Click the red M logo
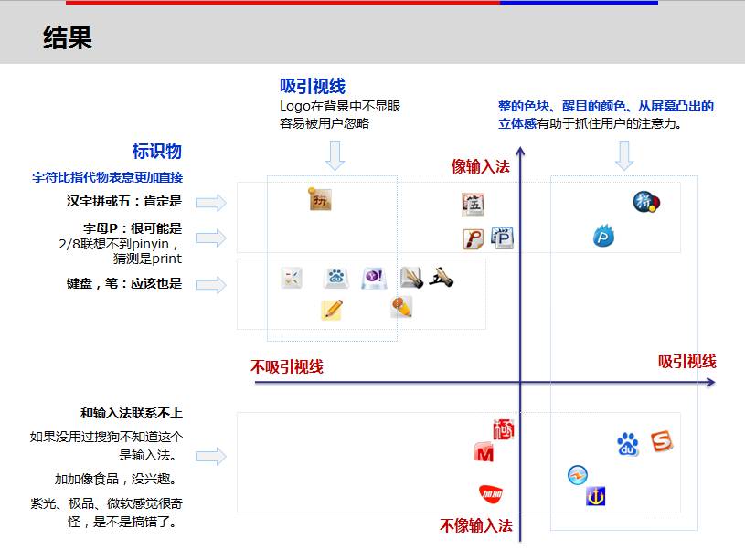 tap(484, 453)
